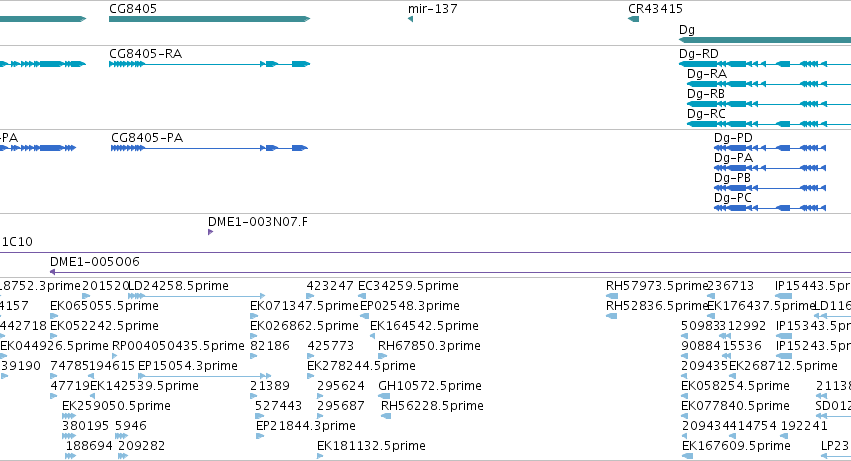Click the EC34259.5prime EST arrow
The width and height of the screenshot is (851, 461).
click(x=361, y=296)
